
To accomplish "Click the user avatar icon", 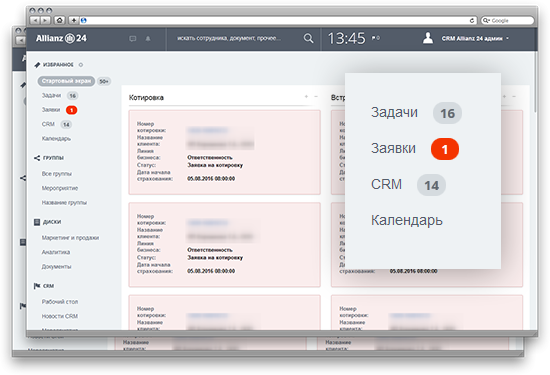I will tap(428, 38).
